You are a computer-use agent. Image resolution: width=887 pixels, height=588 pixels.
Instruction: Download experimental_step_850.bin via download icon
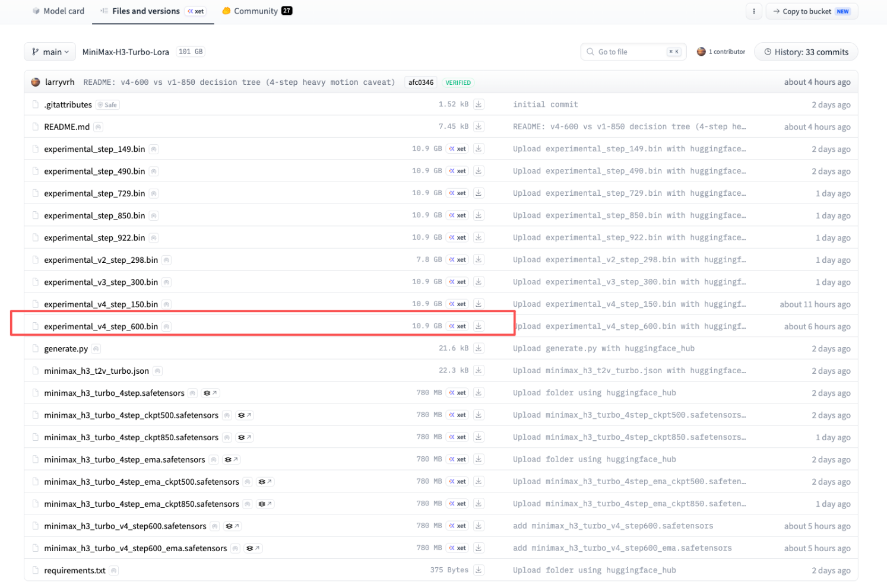[479, 215]
